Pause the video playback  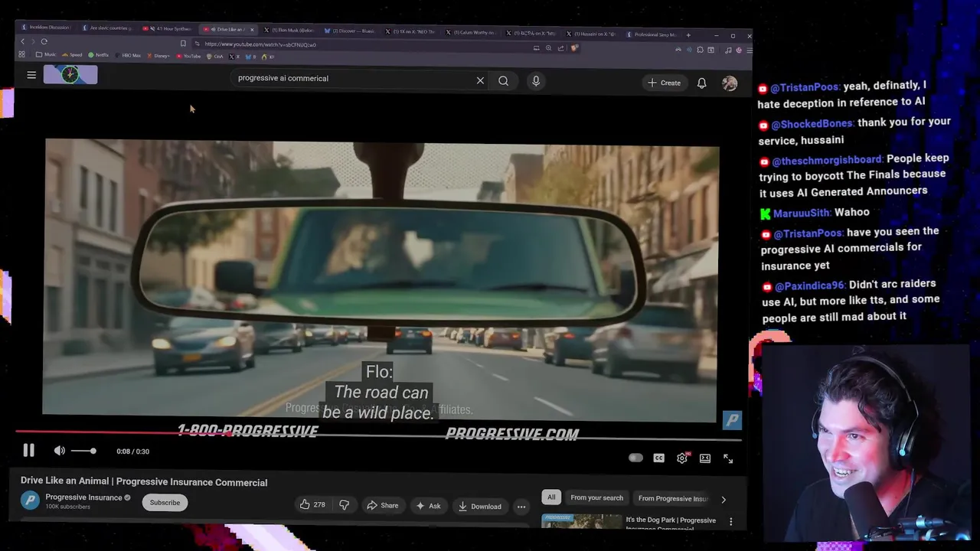[29, 451]
